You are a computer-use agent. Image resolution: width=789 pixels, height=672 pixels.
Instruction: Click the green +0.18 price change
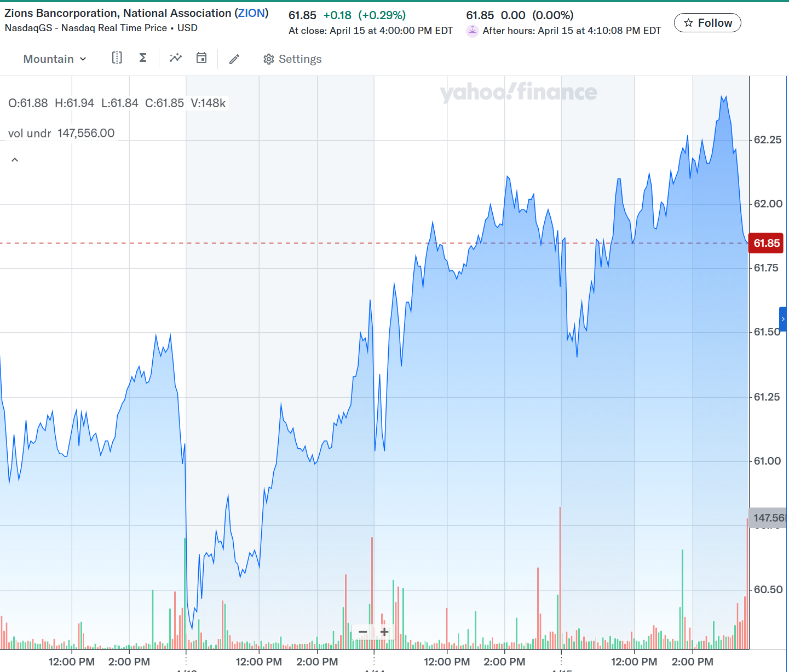point(337,15)
